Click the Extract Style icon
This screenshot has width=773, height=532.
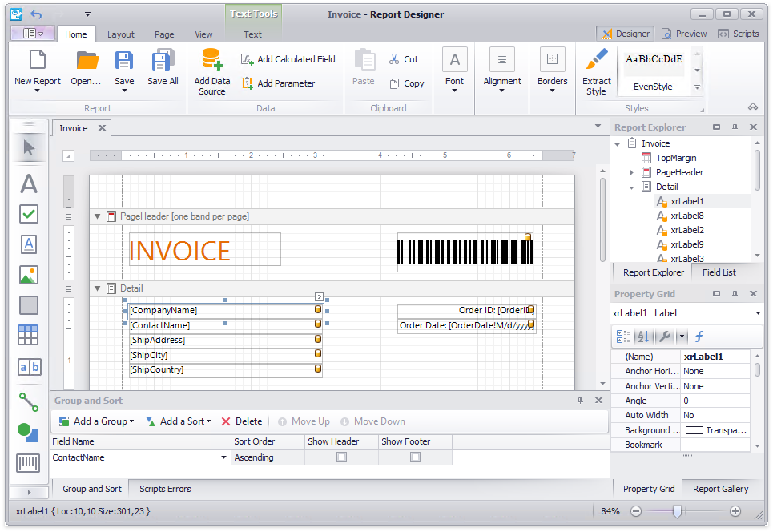597,59
